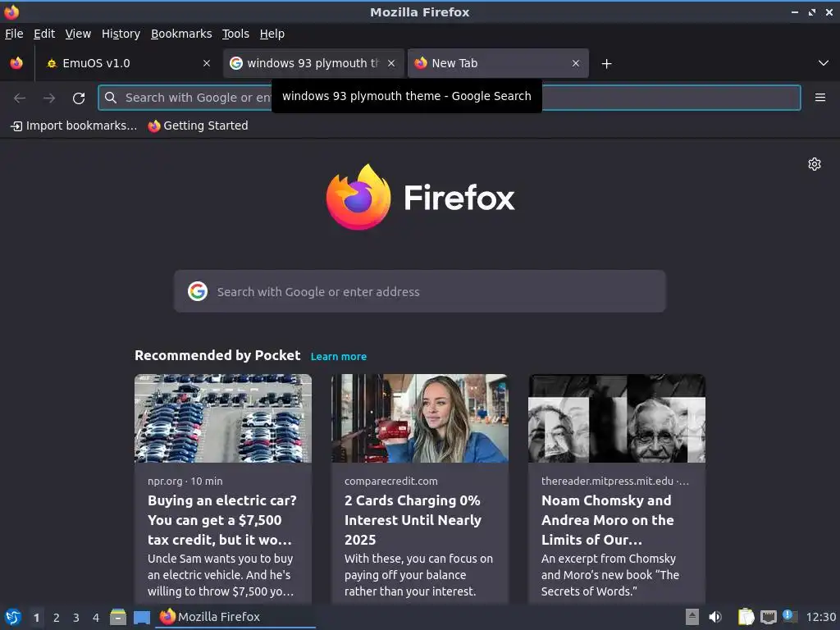Screen dimensions: 840x630
Task: Open the LXQt start menu icon
Action: tap(13, 617)
